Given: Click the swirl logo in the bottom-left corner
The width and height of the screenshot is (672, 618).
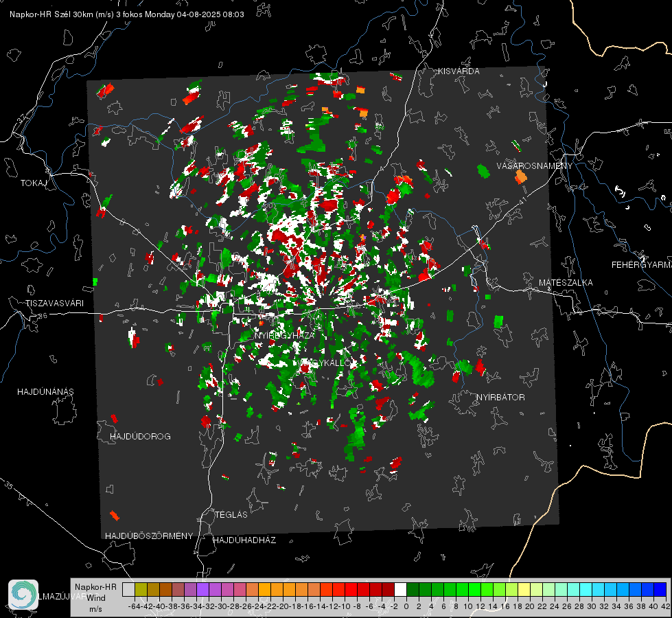Looking at the screenshot, I should tap(23, 595).
